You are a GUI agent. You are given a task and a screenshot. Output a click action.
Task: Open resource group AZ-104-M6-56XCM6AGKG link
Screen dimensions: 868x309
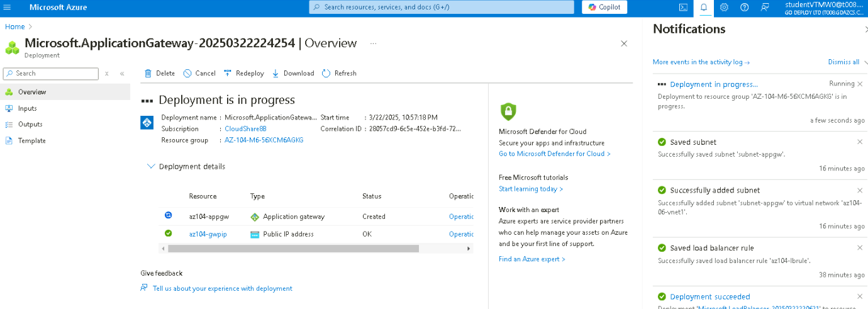[264, 140]
